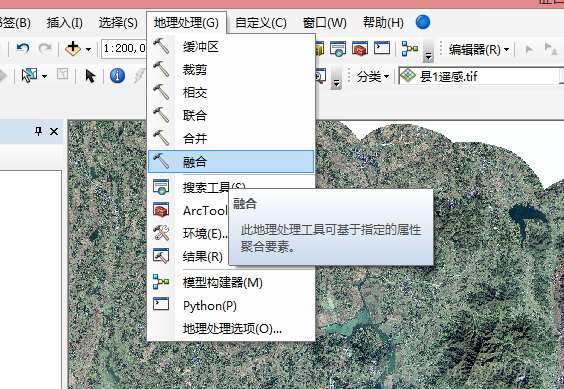This screenshot has height=389, width=564.
Task: Open the 帮助(H) menu
Action: tap(383, 23)
